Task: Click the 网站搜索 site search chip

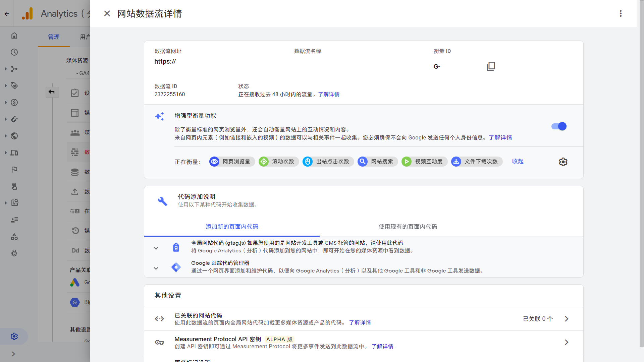Action: coord(377,162)
